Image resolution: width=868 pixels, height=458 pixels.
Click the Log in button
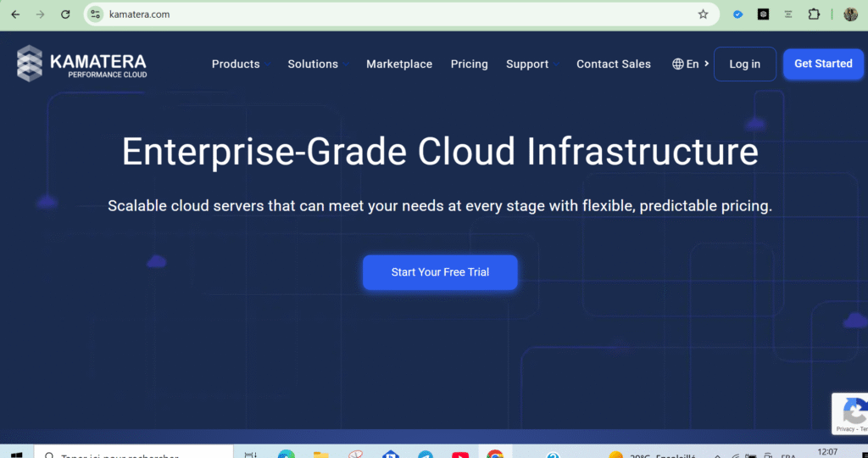pos(744,64)
